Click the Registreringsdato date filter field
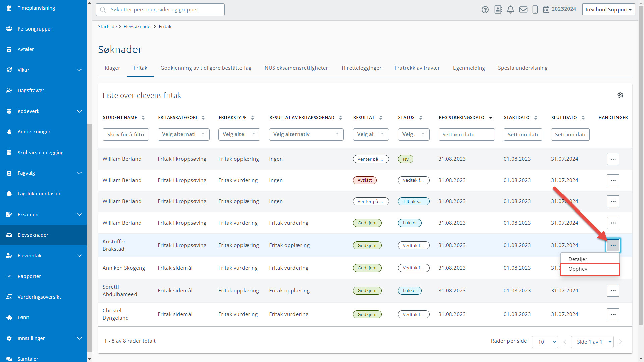Screen dimensions: 644x362 pos(467,134)
